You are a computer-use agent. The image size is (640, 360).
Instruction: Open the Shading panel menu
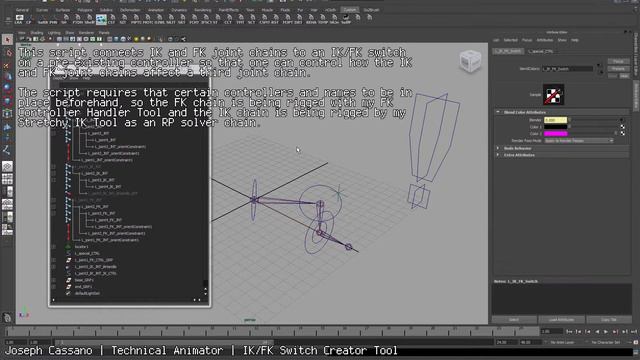(37, 33)
